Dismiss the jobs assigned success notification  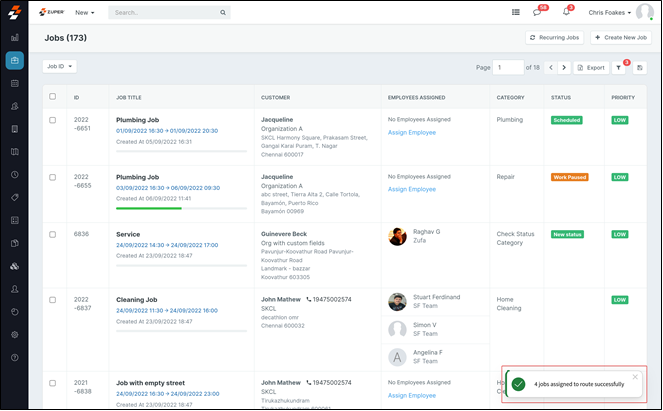point(635,377)
